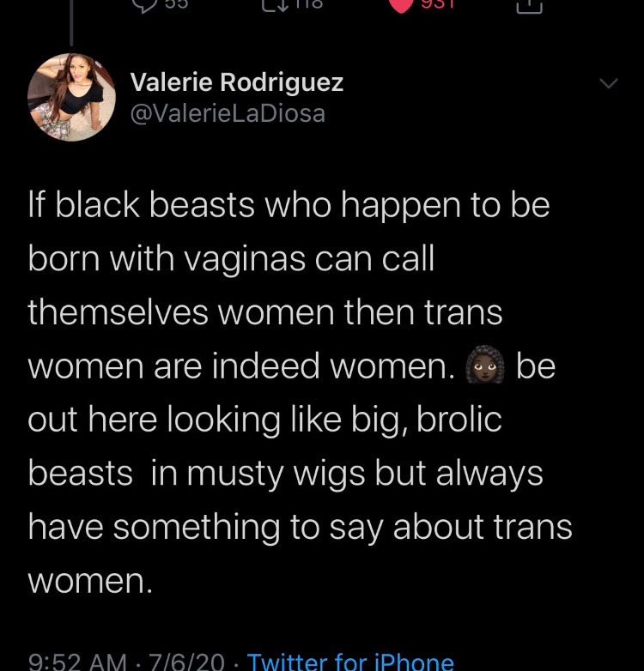The width and height of the screenshot is (644, 671).
Task: Open the Twitter for iPhone source link
Action: 350,662
